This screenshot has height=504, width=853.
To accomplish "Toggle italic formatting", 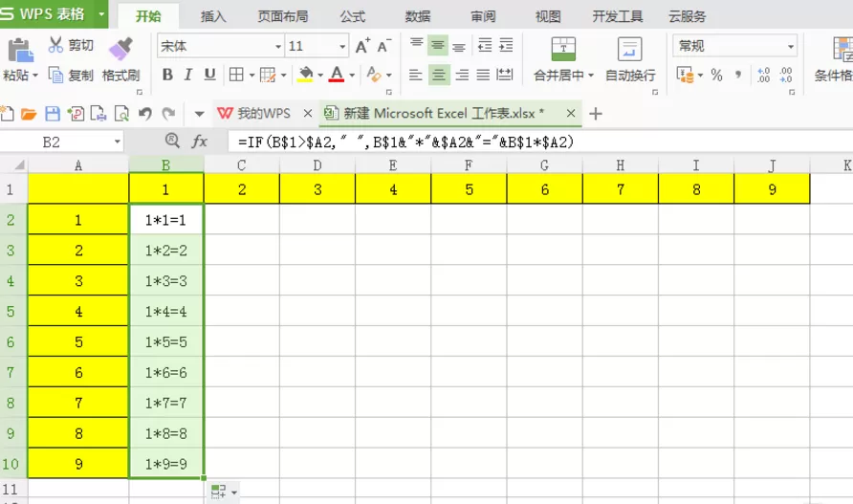I will point(188,75).
